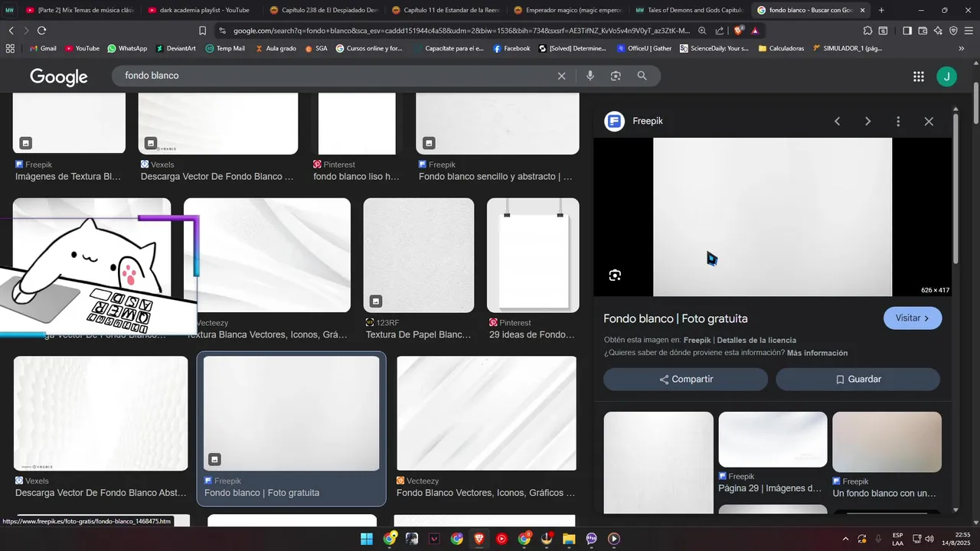
Task: Open the Freepik Fondo blanco sencillo result
Action: [x=498, y=124]
